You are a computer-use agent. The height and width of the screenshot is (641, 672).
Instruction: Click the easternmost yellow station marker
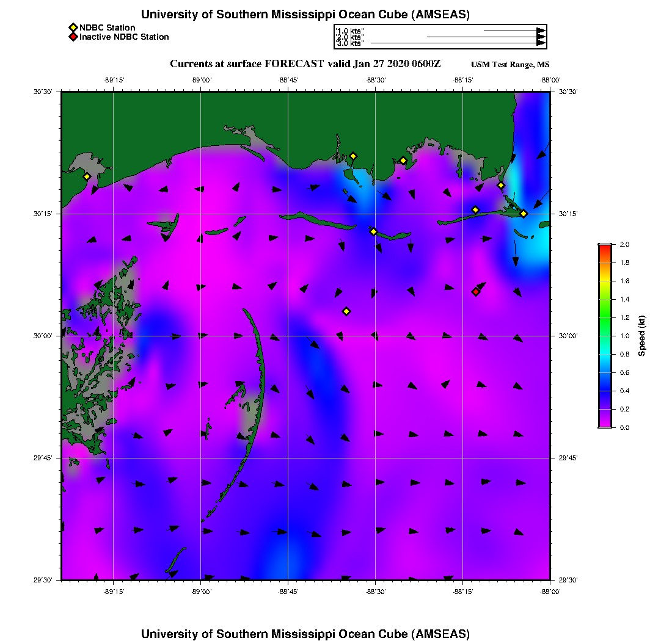click(x=524, y=214)
